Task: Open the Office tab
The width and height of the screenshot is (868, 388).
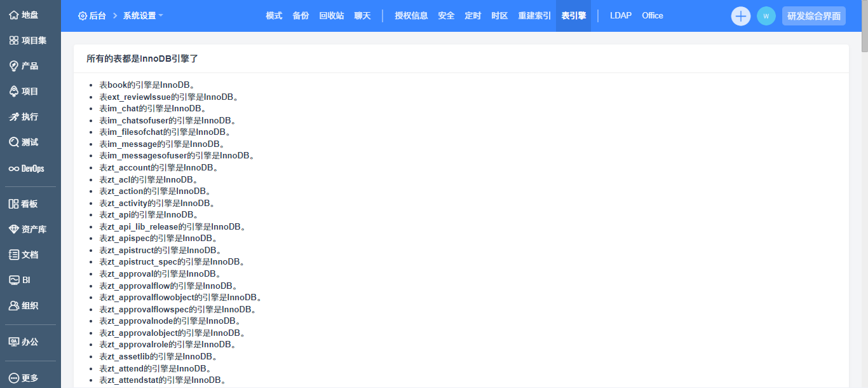Action: click(x=653, y=16)
